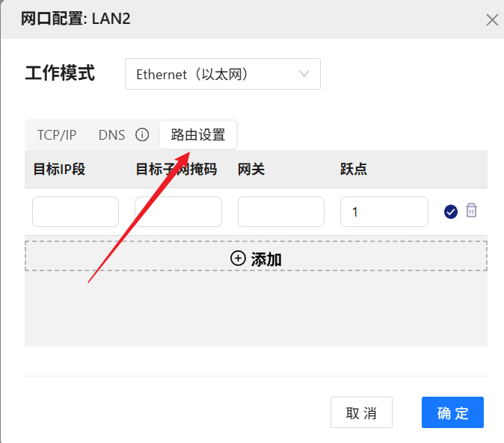Click the 目标子网掩码 input box

tap(178, 212)
